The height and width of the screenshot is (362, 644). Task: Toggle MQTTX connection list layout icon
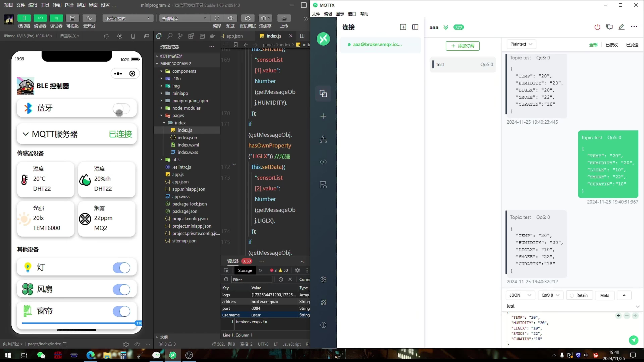pyautogui.click(x=415, y=27)
